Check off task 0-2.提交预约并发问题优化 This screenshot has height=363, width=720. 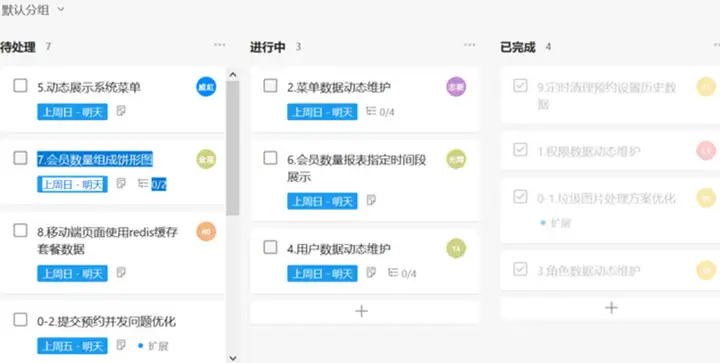20,320
